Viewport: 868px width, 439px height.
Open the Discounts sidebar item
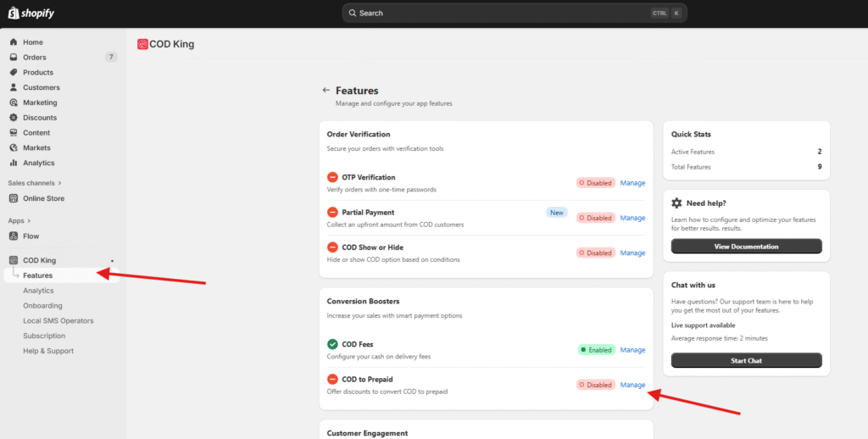click(40, 118)
